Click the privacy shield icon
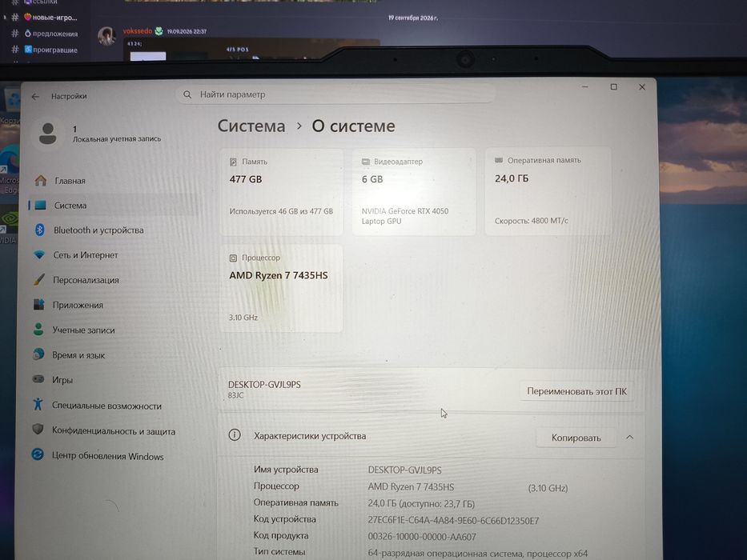747x560 pixels. (38, 429)
